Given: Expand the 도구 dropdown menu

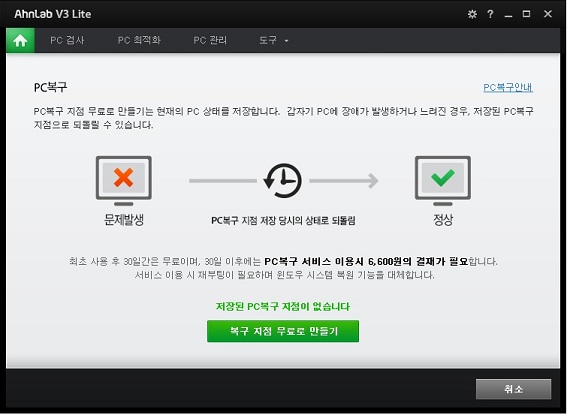Looking at the screenshot, I should pos(273,40).
